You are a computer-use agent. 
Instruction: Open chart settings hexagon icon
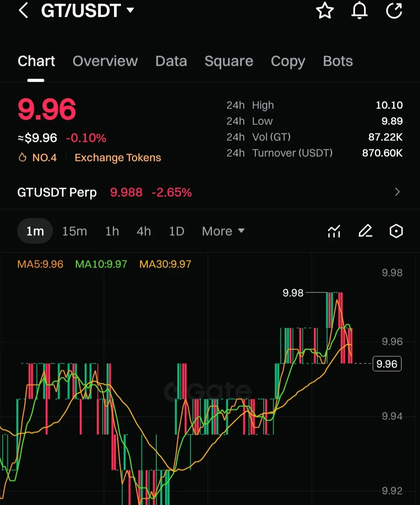[396, 231]
